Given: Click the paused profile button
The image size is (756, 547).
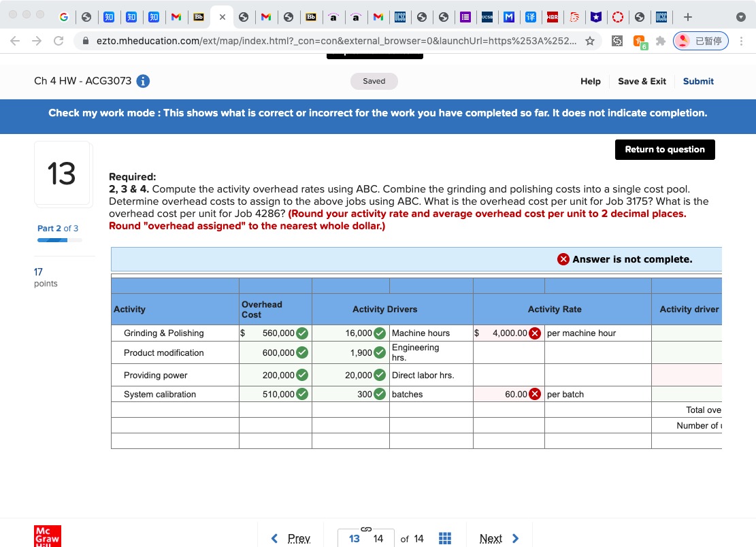Looking at the screenshot, I should [701, 41].
